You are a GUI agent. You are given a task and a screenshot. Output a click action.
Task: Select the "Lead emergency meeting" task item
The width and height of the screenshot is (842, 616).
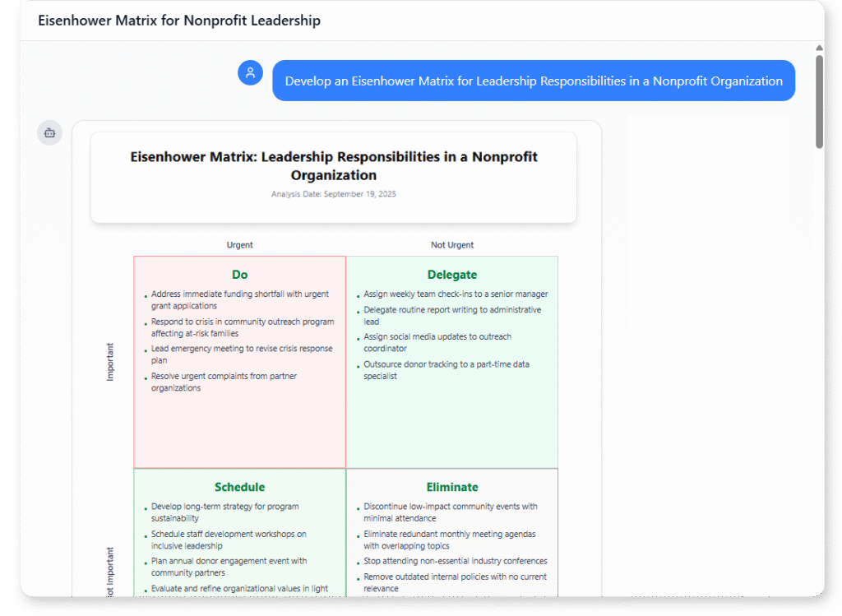241,354
